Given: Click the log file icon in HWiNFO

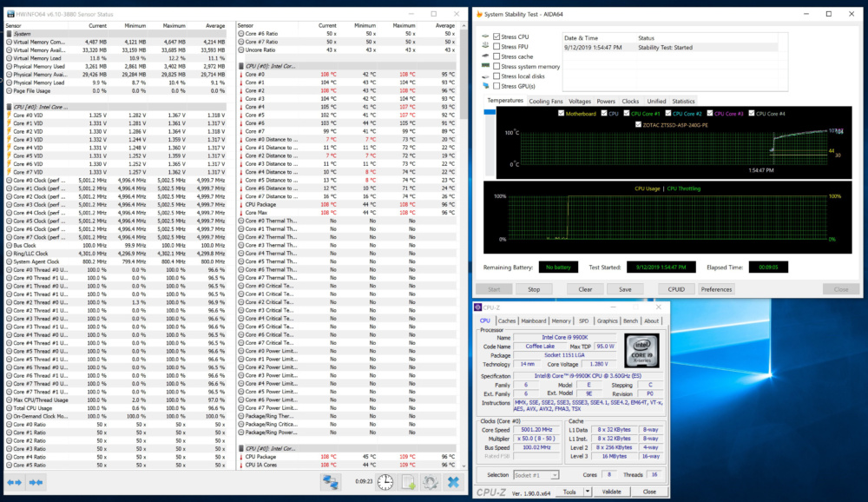Looking at the screenshot, I should [x=409, y=482].
